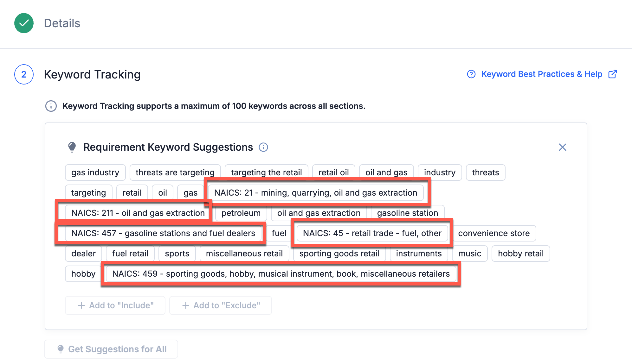Click Get Suggestions for All button

click(x=111, y=349)
